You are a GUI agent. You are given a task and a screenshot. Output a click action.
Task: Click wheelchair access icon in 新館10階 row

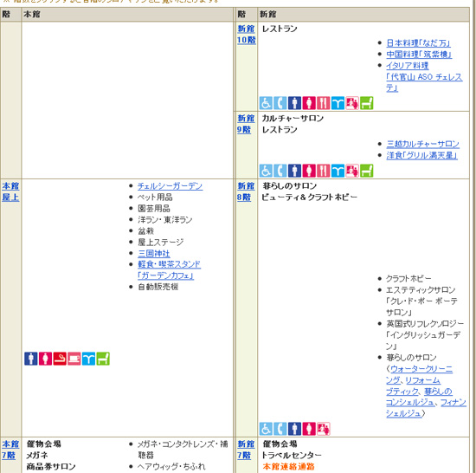point(266,103)
